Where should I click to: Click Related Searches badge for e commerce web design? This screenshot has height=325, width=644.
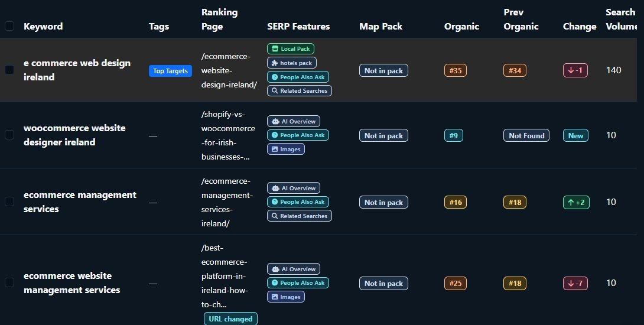[300, 91]
